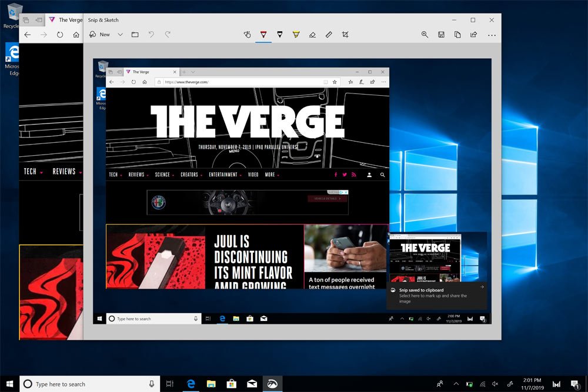Screen dimensions: 588x392
Task: Open Microsoft Edge from the taskbar
Action: (x=191, y=384)
